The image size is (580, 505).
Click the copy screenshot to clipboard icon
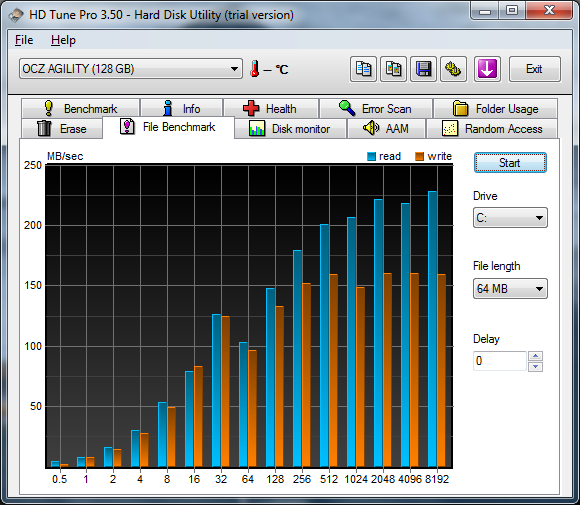coord(394,69)
